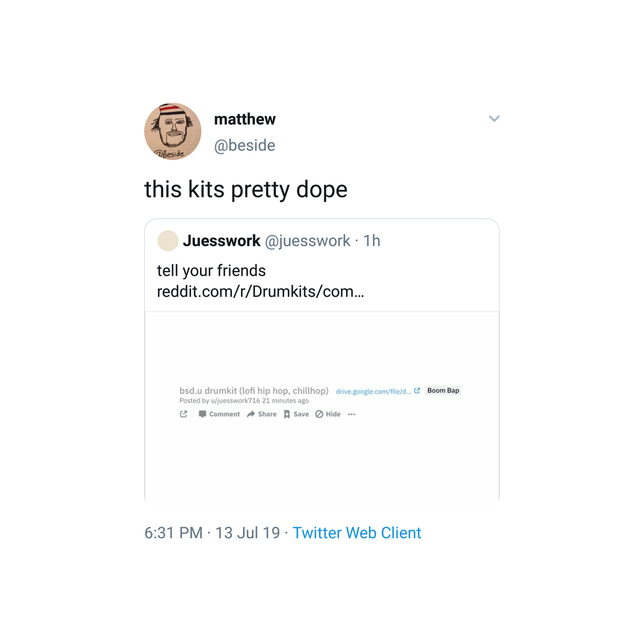Click the open-in-new-tab icon before Comment
The image size is (644, 644).
point(184,414)
